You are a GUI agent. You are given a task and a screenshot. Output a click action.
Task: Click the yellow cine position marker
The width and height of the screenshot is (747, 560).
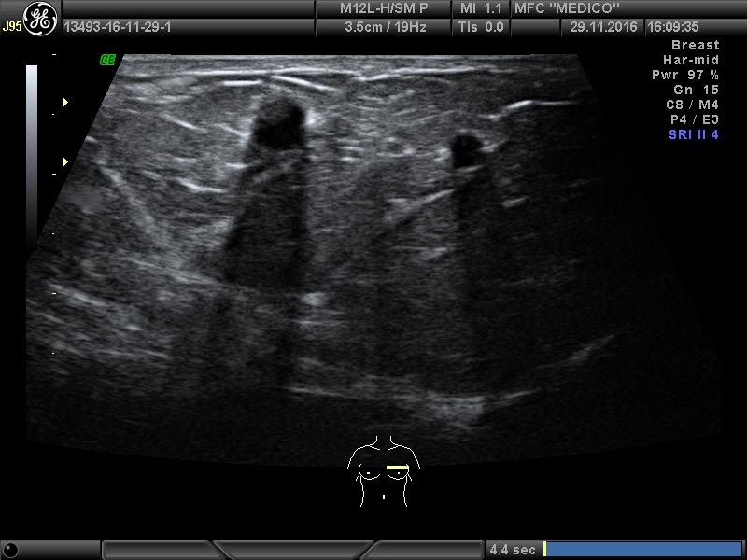(x=544, y=549)
